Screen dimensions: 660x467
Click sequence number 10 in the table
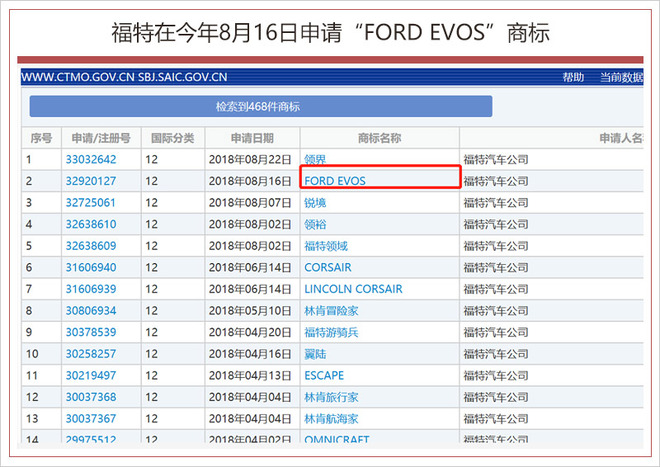coord(32,354)
